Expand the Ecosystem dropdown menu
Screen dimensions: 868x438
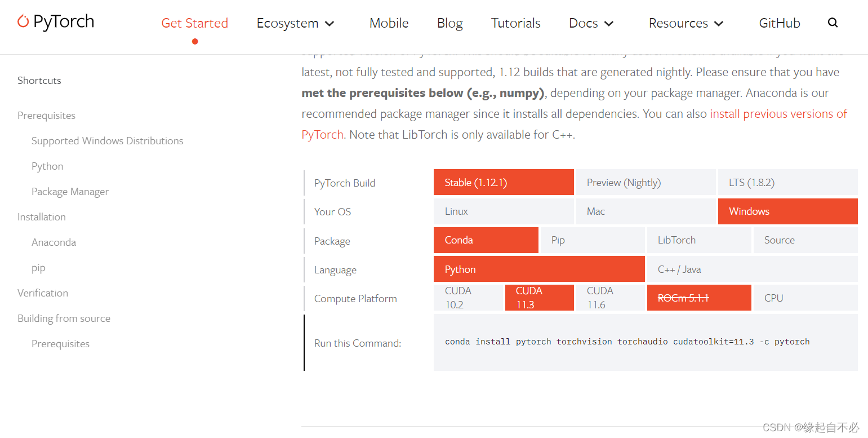[295, 23]
